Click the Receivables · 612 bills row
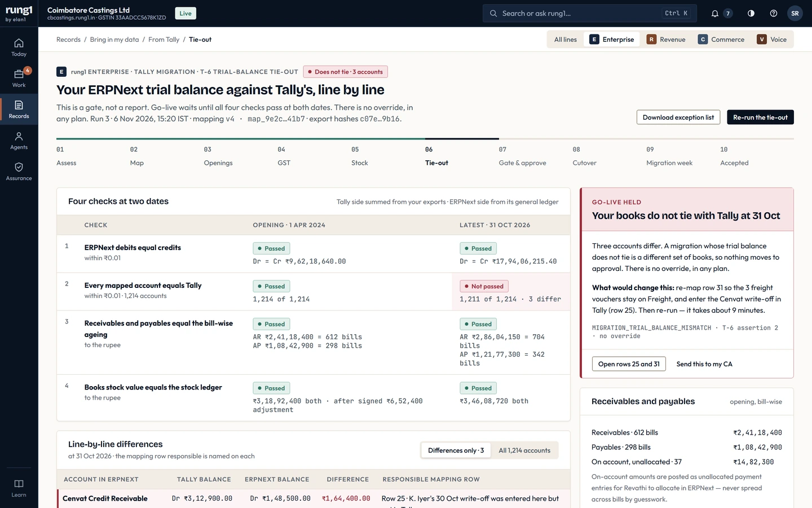812x508 pixels. tap(687, 433)
